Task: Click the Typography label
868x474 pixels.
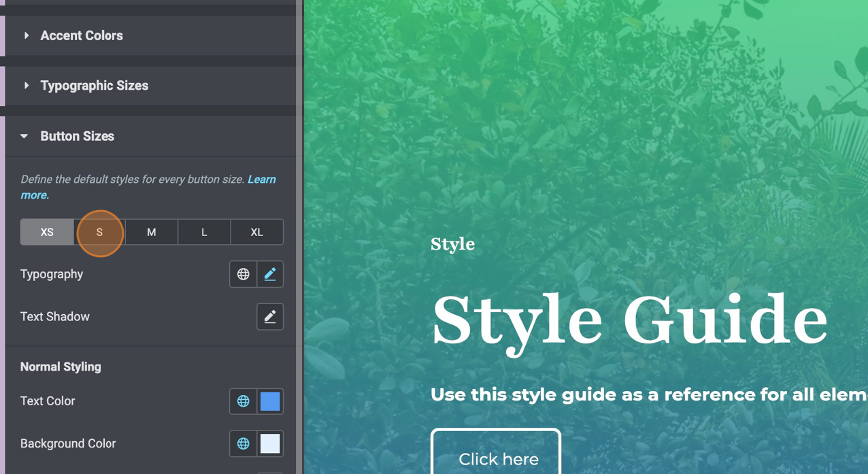Action: pos(52,274)
